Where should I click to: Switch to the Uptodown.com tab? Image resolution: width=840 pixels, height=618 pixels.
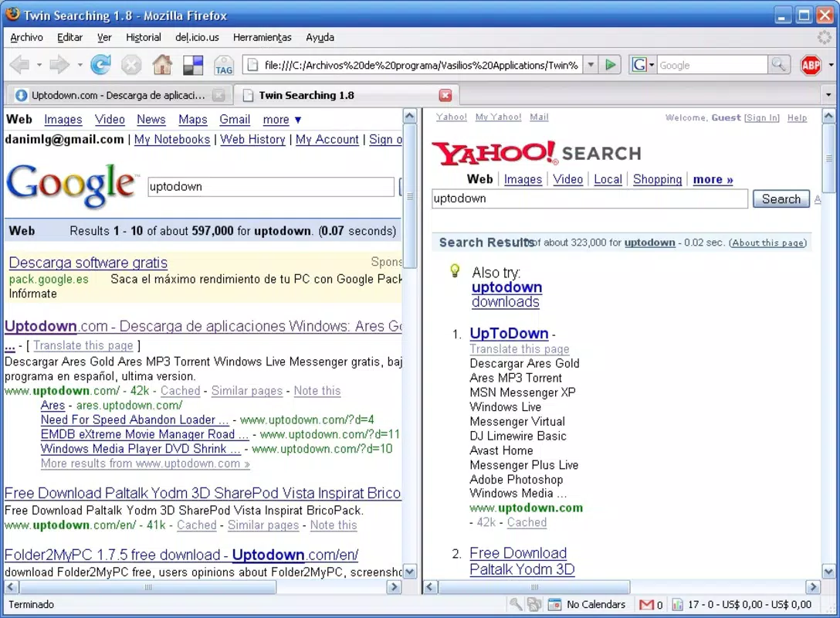118,95
